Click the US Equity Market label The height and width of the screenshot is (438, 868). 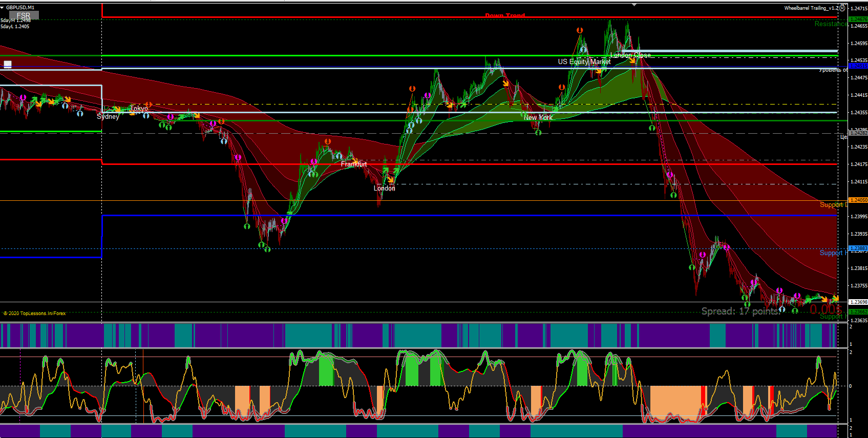click(x=584, y=61)
